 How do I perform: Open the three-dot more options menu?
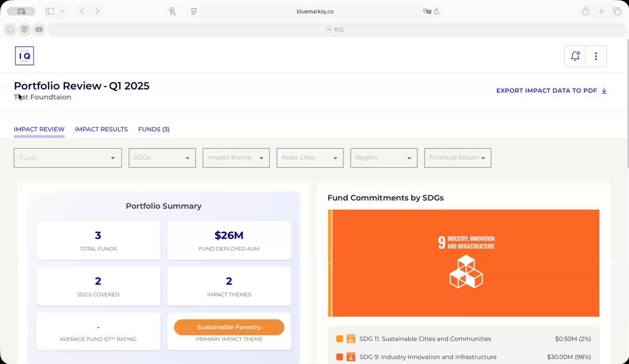596,56
